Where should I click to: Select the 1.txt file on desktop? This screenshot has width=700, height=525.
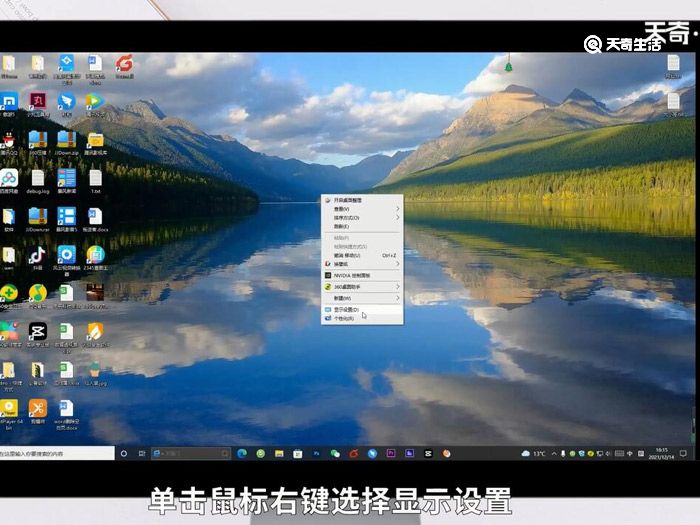(95, 178)
